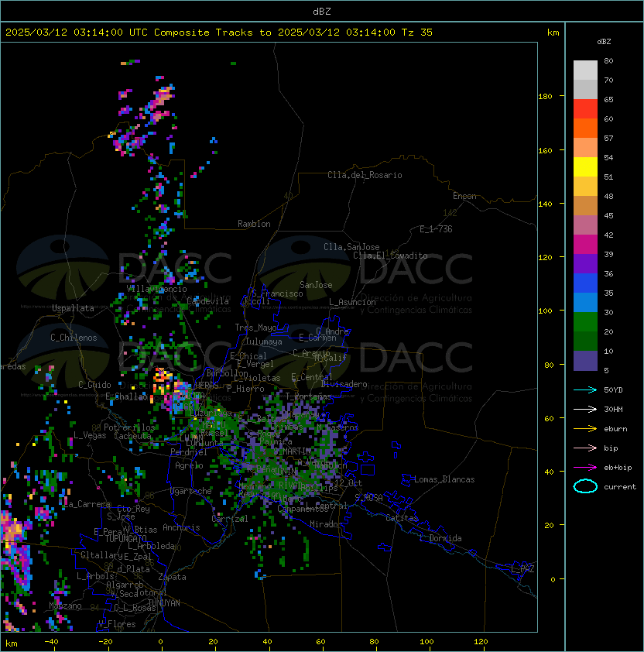The height and width of the screenshot is (652, 644).
Task: Click the 'Tres_Mayo' map label
Action: point(255,328)
